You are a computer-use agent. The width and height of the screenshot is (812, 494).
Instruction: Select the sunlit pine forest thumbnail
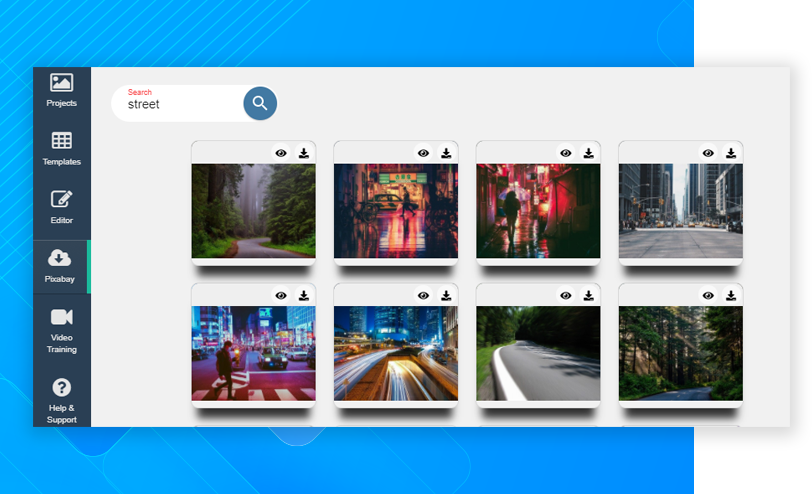(x=680, y=353)
